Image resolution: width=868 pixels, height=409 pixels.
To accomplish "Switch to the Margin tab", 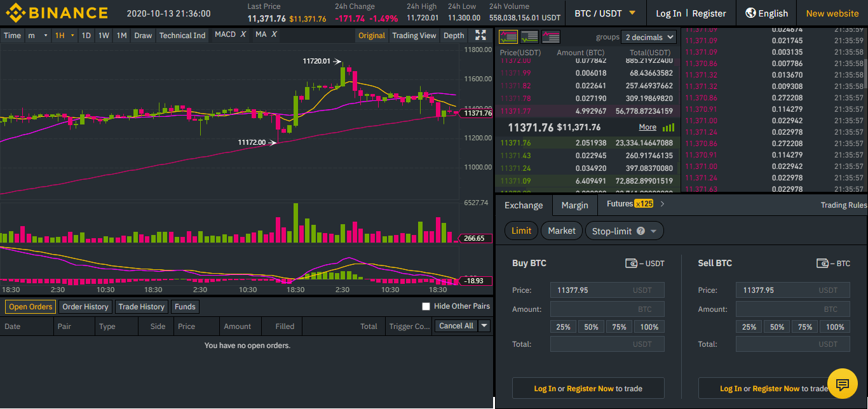I will coord(574,205).
